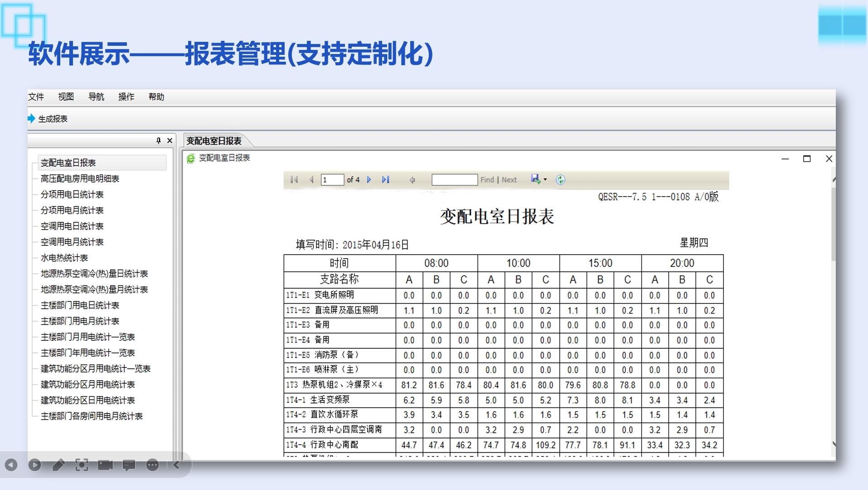Screen dimensions: 868x490
Task: Open the 操作 menu
Action: pyautogui.click(x=126, y=97)
